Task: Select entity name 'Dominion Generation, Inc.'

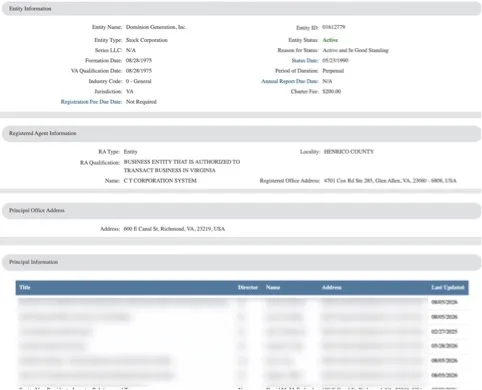Action: point(156,27)
